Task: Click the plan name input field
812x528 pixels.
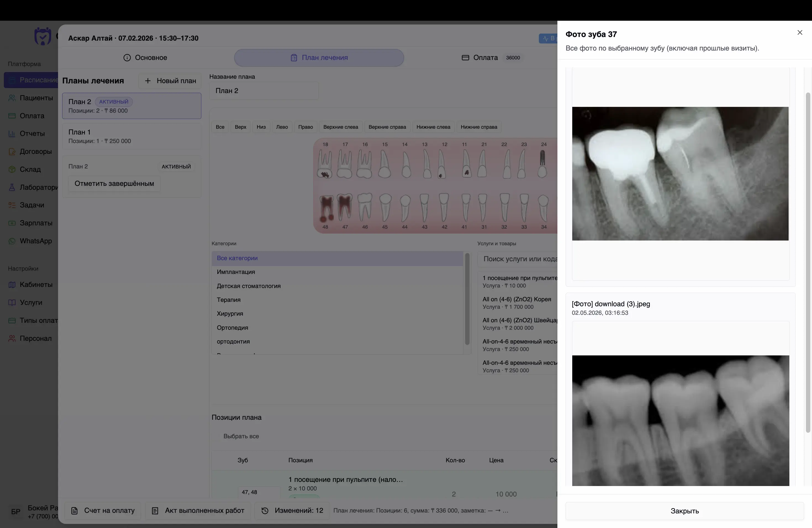Action: (264, 91)
